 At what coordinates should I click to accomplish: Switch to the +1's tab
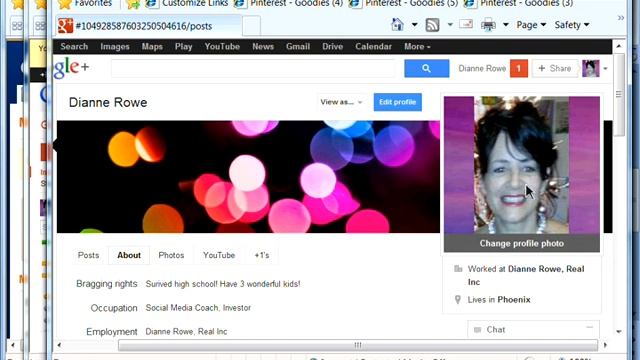pyautogui.click(x=262, y=255)
